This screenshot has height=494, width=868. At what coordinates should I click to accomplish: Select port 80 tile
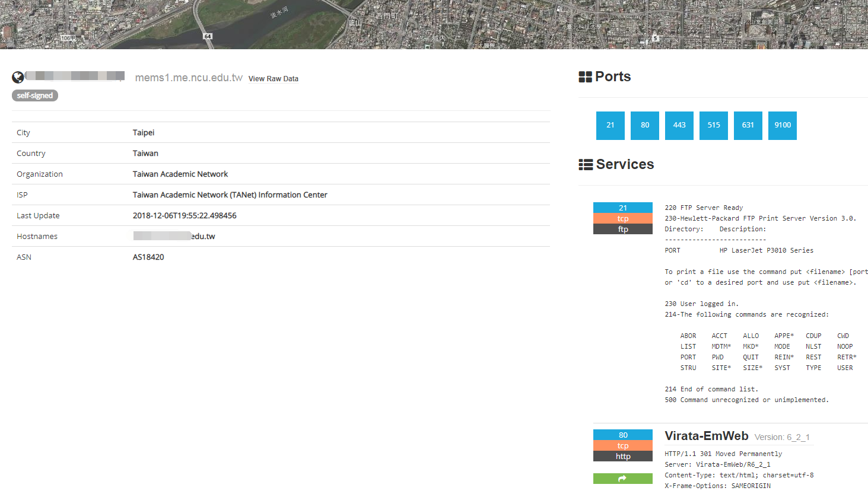coord(644,125)
